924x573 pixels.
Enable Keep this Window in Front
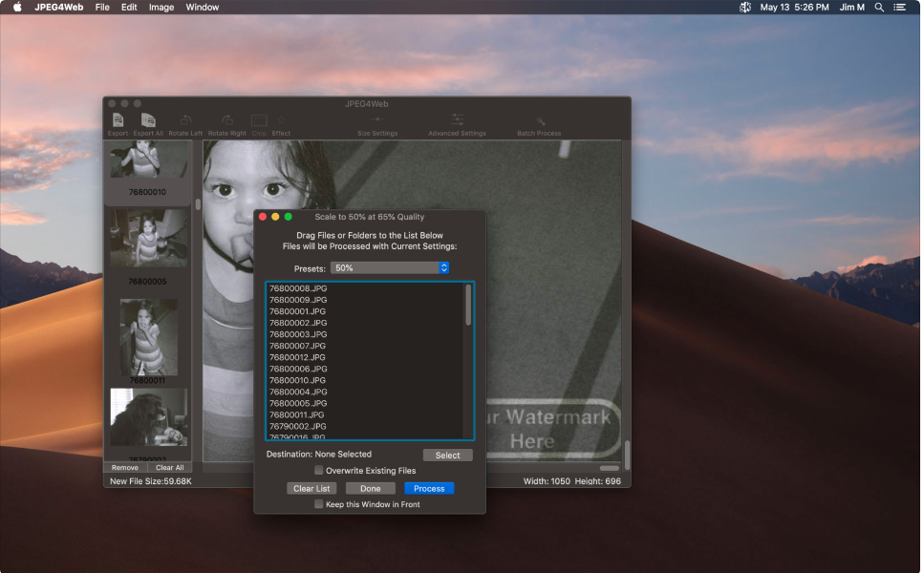(x=319, y=504)
